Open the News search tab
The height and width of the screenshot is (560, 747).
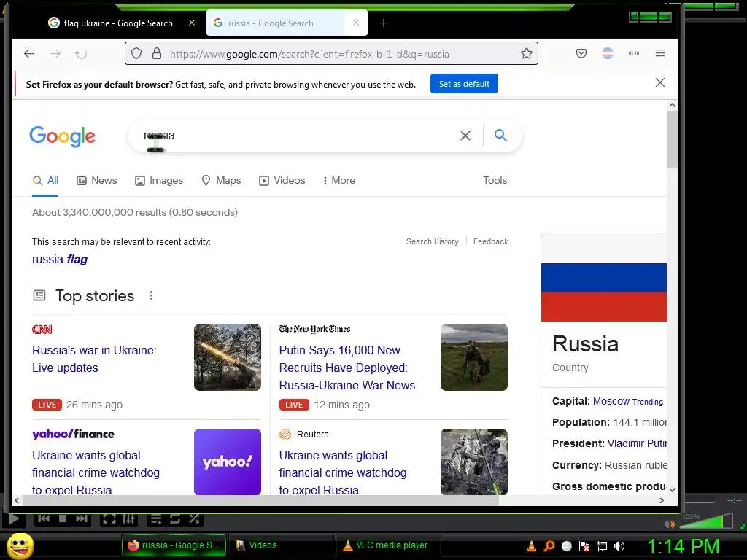97,181
